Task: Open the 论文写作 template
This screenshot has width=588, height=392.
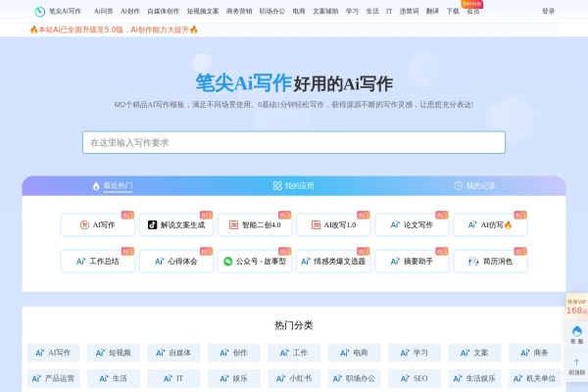Action: pos(412,224)
